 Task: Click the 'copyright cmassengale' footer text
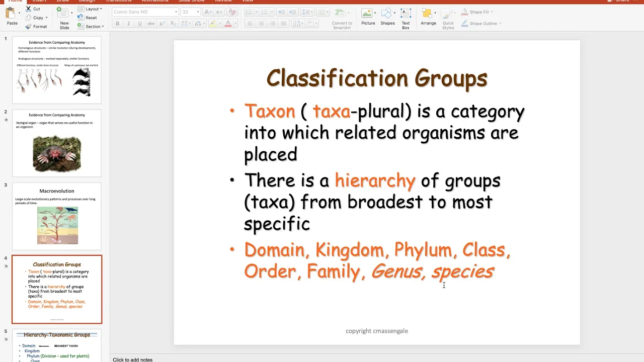[377, 331]
